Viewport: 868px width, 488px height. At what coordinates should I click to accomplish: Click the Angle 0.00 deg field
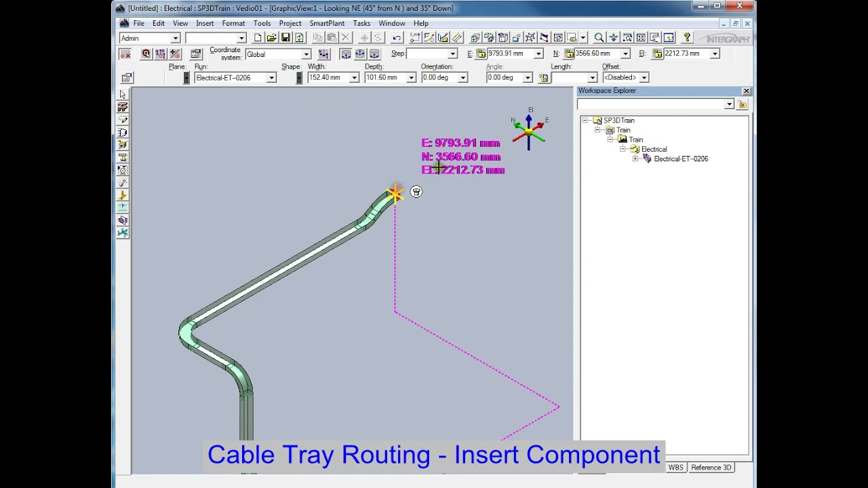pos(504,77)
